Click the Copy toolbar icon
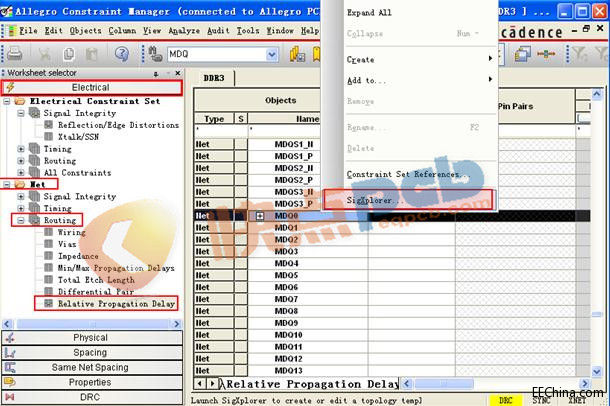 coord(69,54)
